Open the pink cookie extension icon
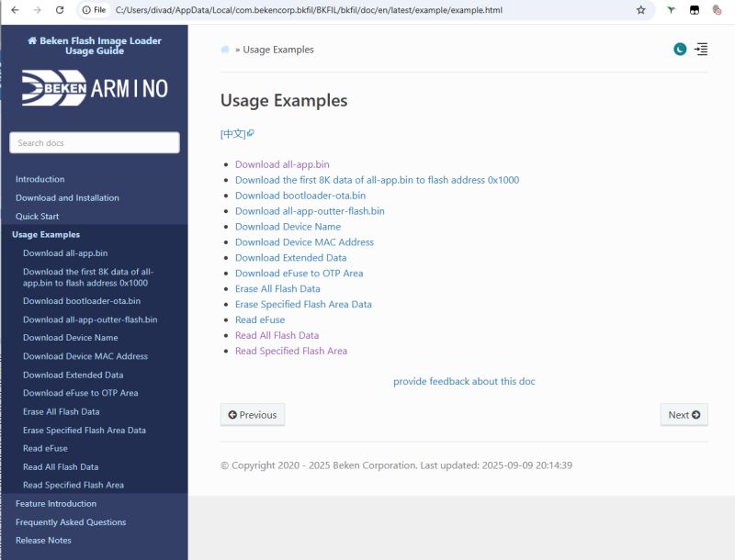The height and width of the screenshot is (560, 735). (717, 10)
